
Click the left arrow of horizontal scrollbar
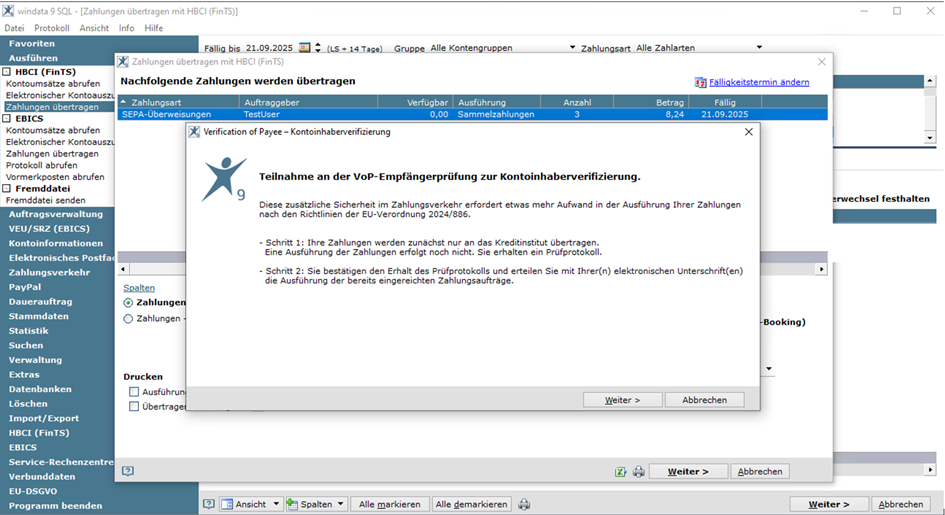tap(123, 269)
